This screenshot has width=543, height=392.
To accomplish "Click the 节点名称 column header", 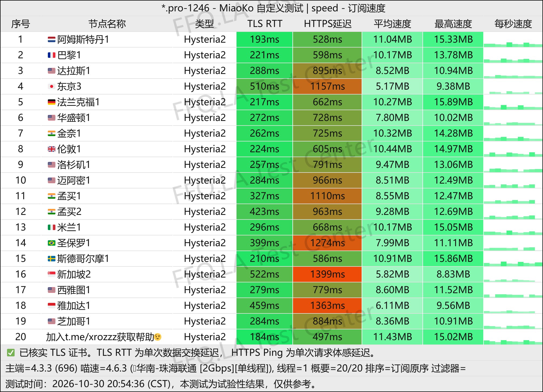I will (x=107, y=24).
